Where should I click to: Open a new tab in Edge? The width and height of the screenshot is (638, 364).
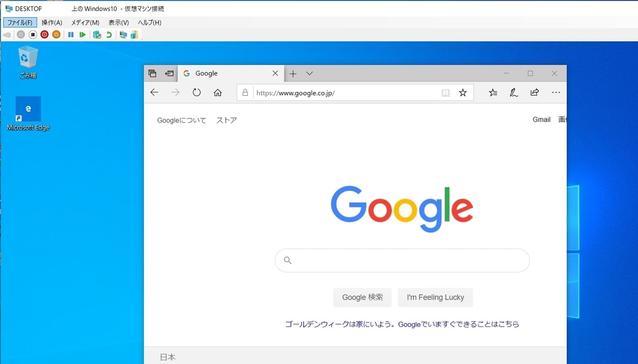click(293, 73)
